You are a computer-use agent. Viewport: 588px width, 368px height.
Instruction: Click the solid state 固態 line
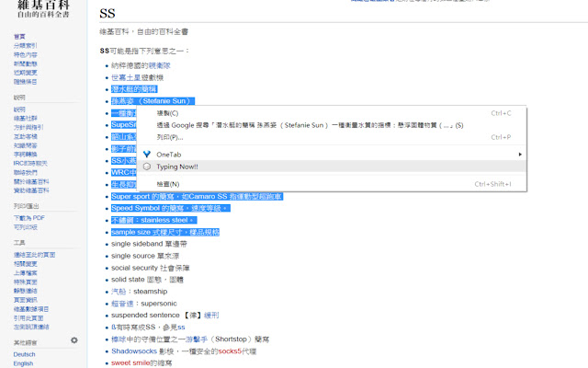click(x=147, y=280)
